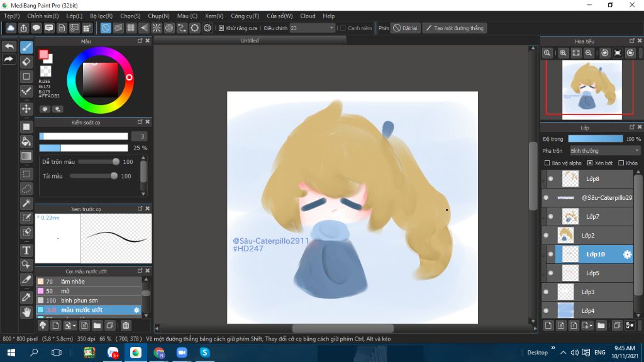Adjust the Độ trong opacity slider

(x=595, y=139)
